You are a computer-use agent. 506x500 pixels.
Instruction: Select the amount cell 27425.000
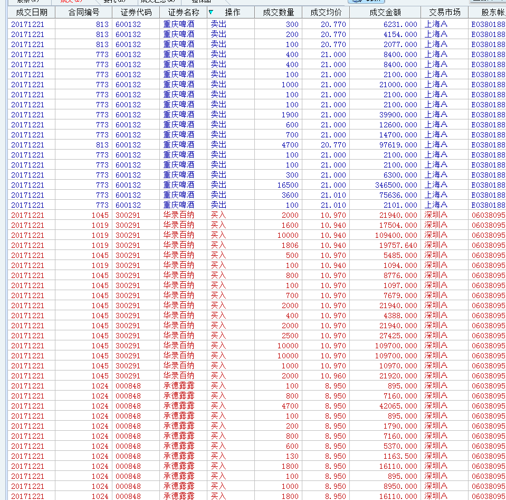tap(398, 335)
